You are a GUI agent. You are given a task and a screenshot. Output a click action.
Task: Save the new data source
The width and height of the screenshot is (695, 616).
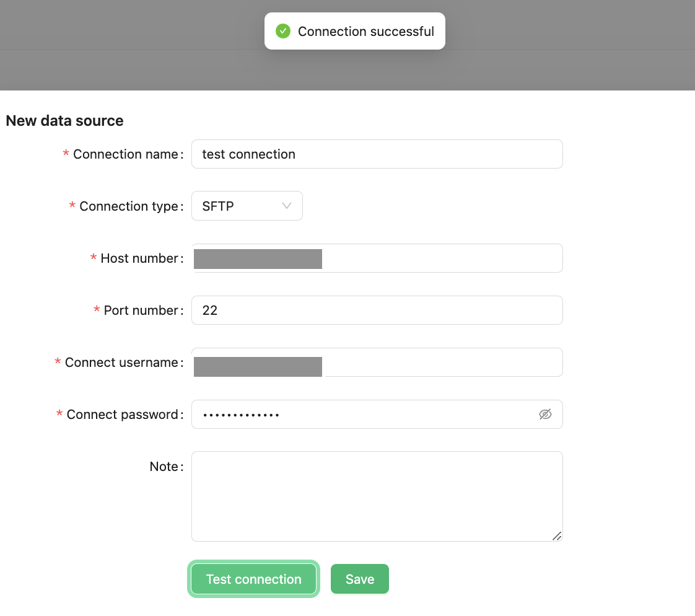[x=360, y=579]
